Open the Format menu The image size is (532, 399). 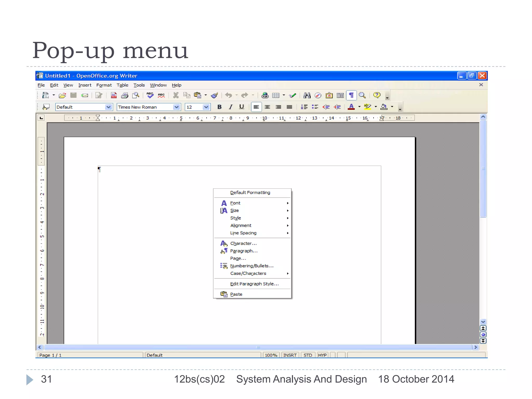(104, 85)
